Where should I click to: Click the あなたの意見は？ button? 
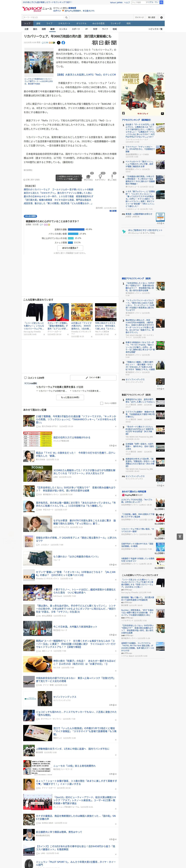click(x=70, y=248)
